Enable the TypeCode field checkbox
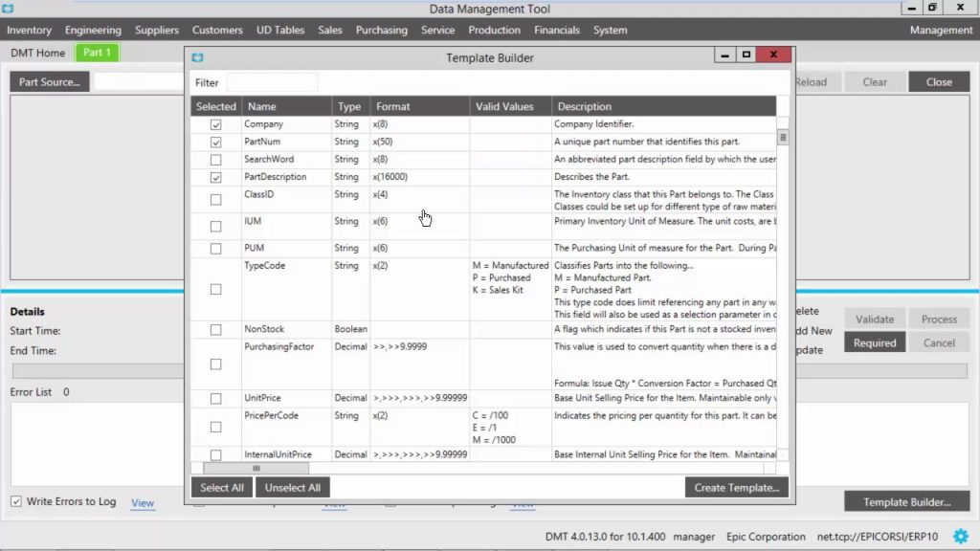Screen dimensions: 980x551 [215, 289]
